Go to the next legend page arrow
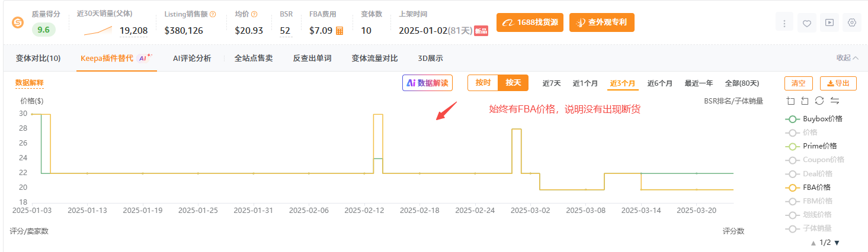The image size is (868, 252). point(837,243)
